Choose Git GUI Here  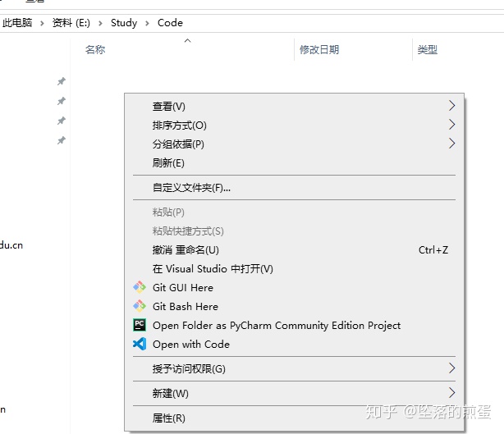point(294,287)
